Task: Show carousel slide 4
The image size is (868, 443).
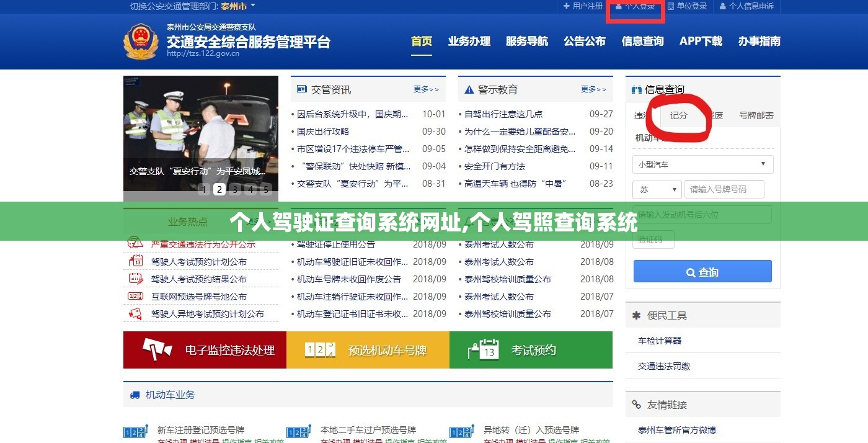Action: coord(250,189)
